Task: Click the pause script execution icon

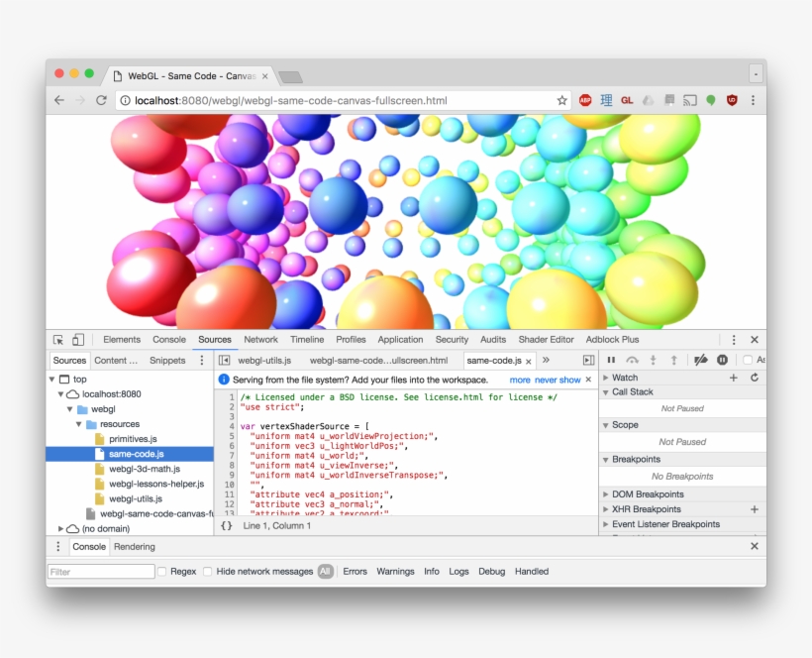Action: pos(611,359)
